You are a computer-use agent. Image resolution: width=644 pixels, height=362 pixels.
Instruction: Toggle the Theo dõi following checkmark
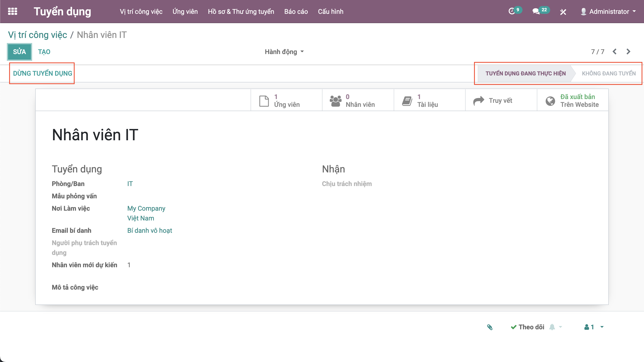pos(528,327)
